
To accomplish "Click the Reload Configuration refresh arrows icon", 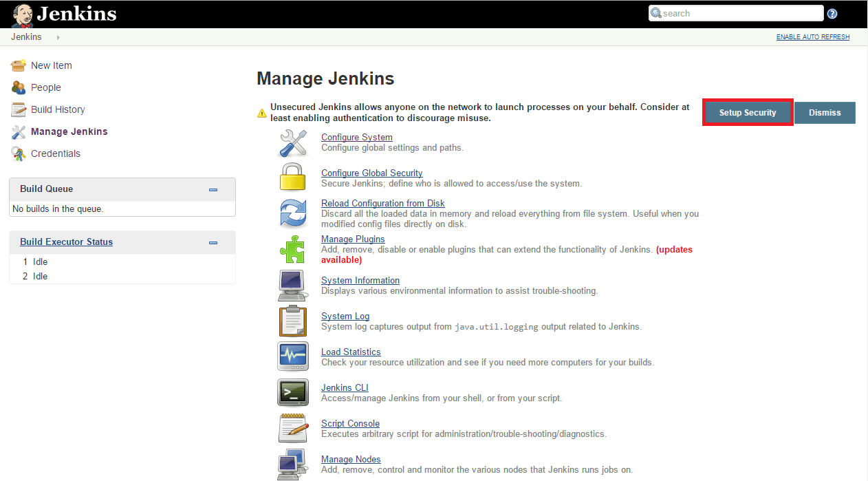I will [293, 212].
